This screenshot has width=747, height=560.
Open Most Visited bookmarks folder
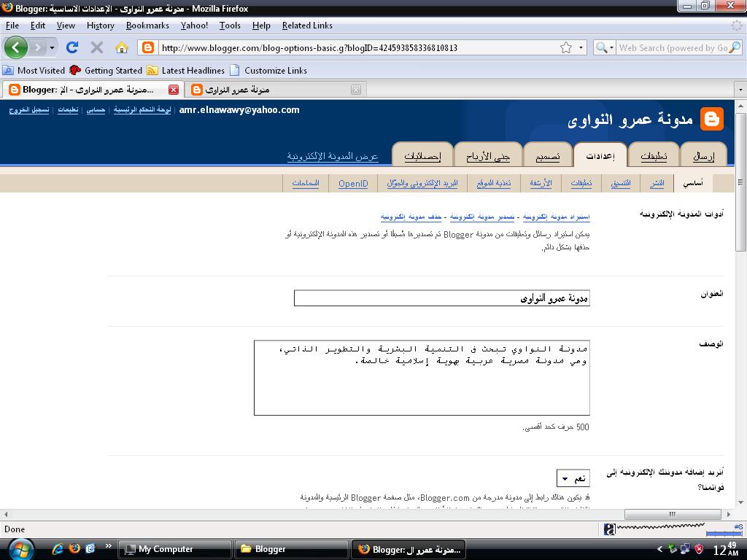click(x=34, y=71)
